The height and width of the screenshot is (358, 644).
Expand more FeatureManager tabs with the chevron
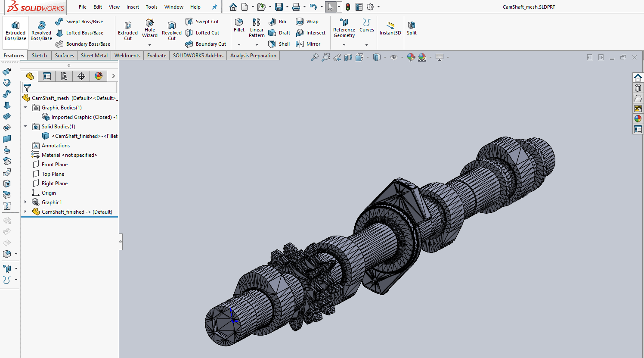[x=113, y=76]
